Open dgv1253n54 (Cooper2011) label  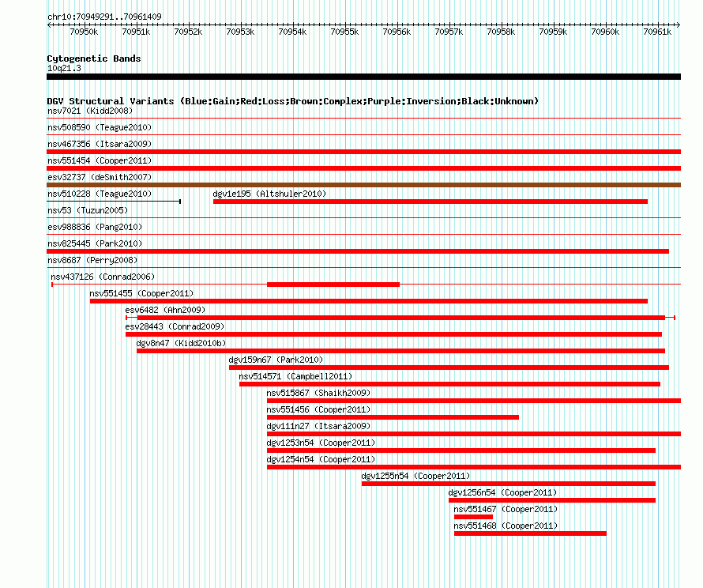point(321,443)
